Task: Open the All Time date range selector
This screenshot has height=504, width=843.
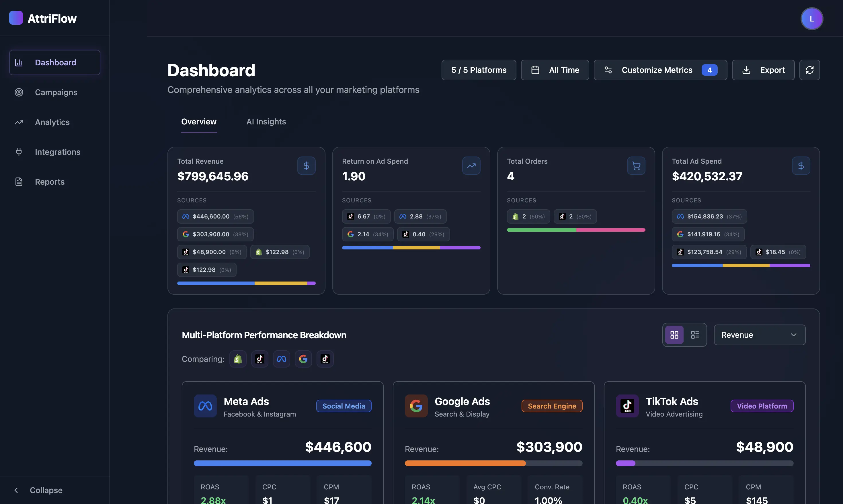Action: (x=555, y=70)
